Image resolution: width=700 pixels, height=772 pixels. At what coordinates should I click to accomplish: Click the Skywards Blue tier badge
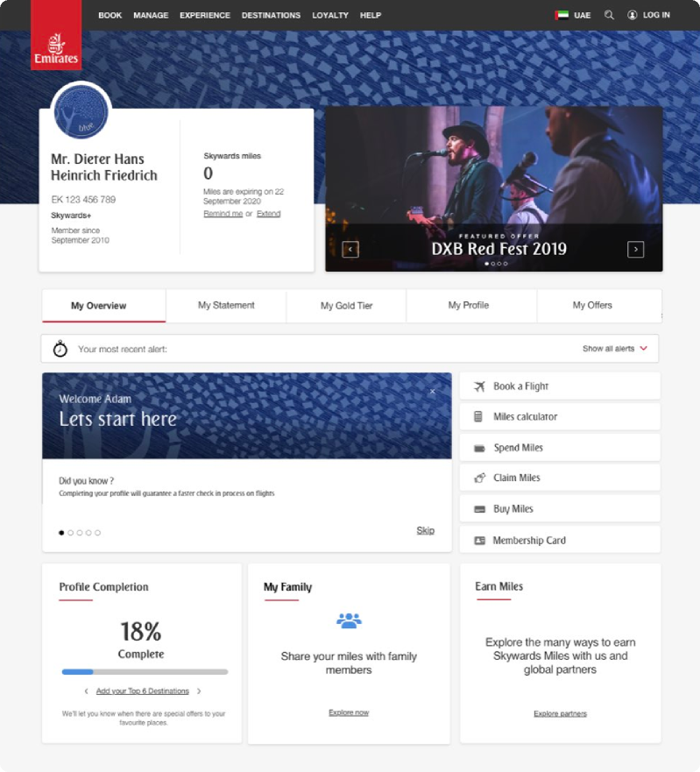click(81, 112)
